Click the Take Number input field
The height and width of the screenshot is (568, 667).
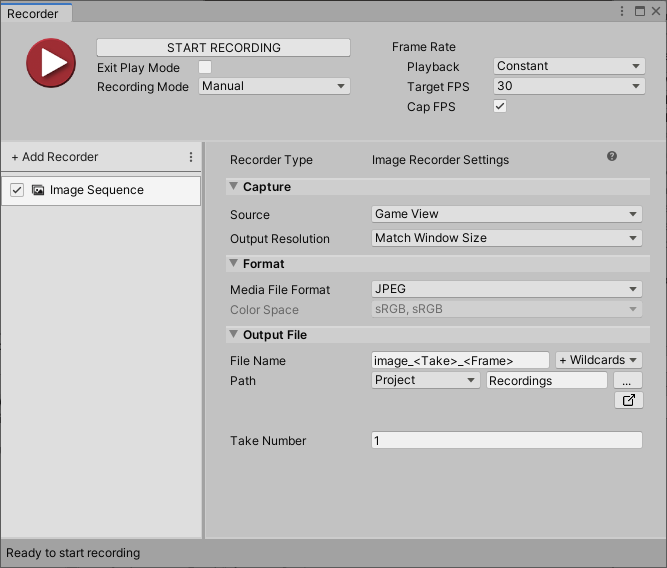pyautogui.click(x=506, y=440)
